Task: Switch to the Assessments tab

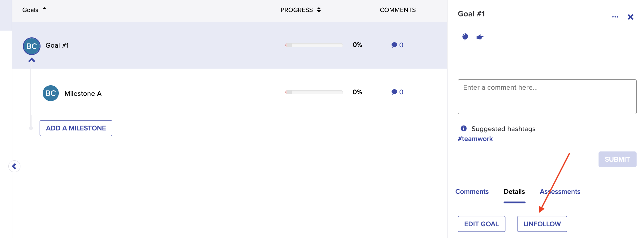Action: pos(560,192)
